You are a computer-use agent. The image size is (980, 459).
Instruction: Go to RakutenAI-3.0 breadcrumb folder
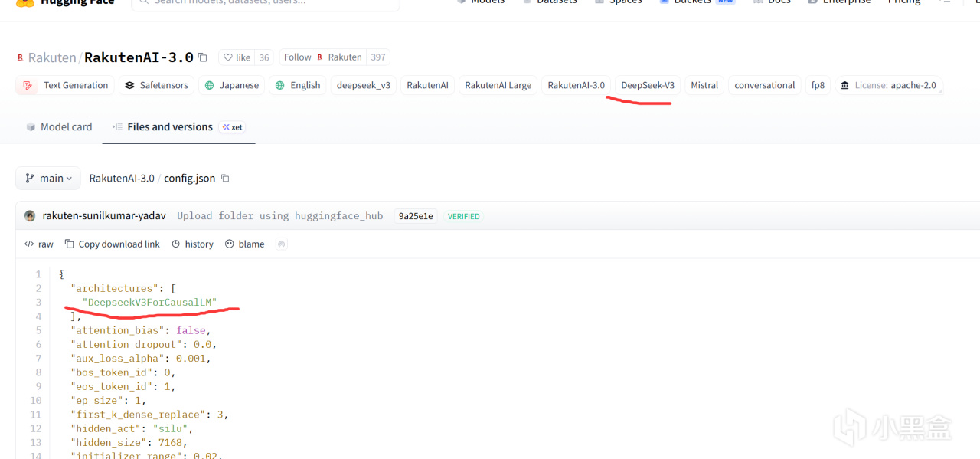click(122, 178)
